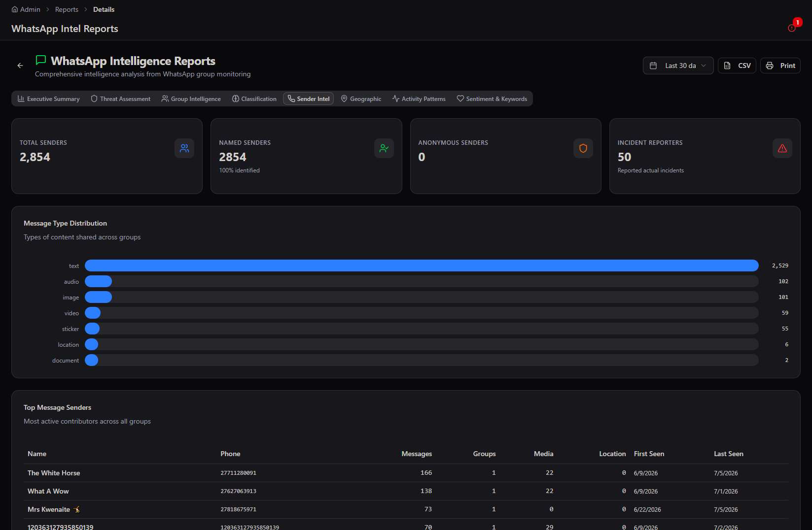Viewport: 812px width, 530px height.
Task: Switch to Threat Assessment tab
Action: [x=121, y=99]
